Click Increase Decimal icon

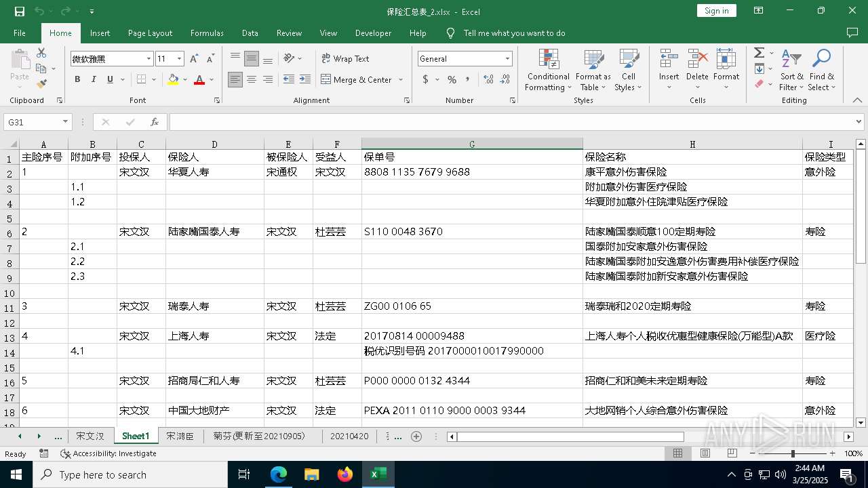[x=488, y=79]
